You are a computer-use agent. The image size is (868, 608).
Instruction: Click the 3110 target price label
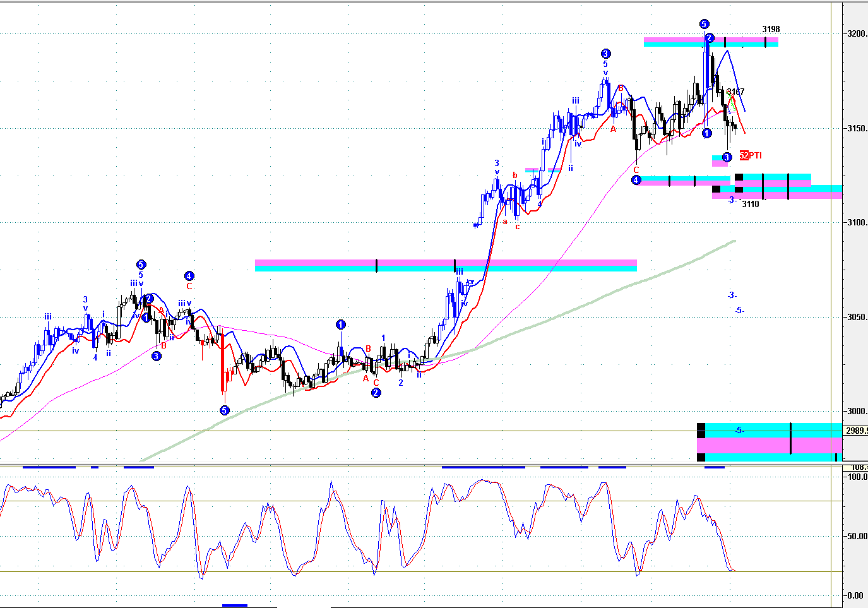click(750, 204)
